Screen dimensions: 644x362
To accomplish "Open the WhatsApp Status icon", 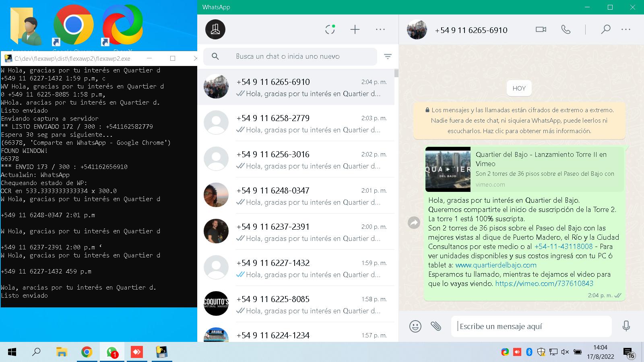I will coord(330,29).
